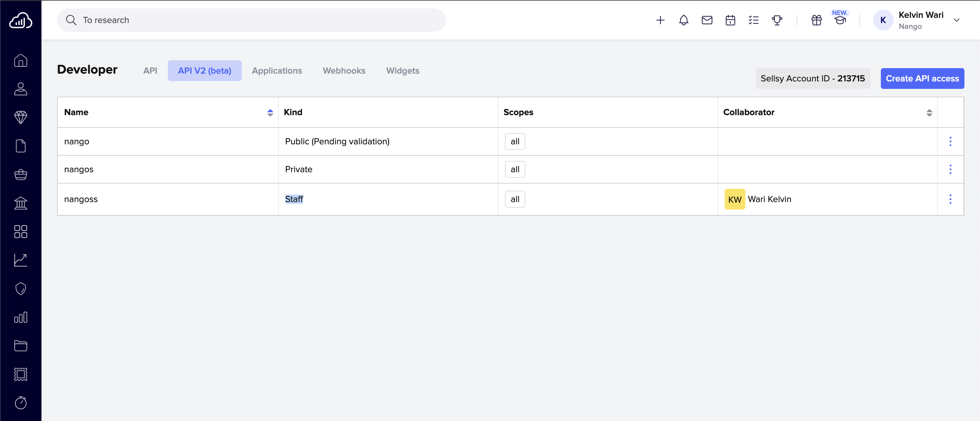Viewport: 980px width, 421px height.
Task: Open the mail envelope icon
Action: [x=707, y=20]
